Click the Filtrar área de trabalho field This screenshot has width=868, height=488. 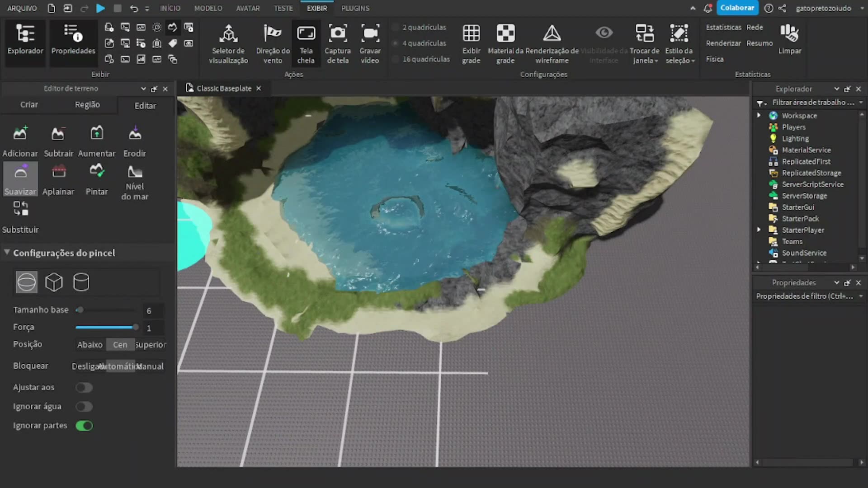tap(814, 103)
